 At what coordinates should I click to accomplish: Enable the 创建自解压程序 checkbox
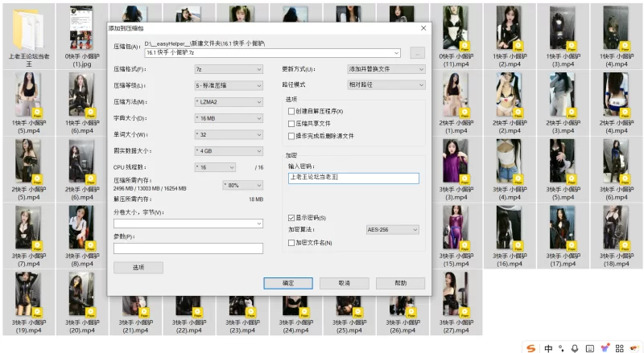pyautogui.click(x=291, y=111)
